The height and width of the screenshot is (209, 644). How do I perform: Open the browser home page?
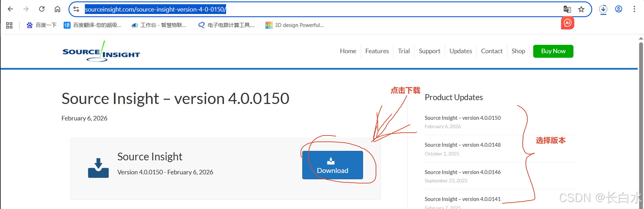pyautogui.click(x=57, y=9)
